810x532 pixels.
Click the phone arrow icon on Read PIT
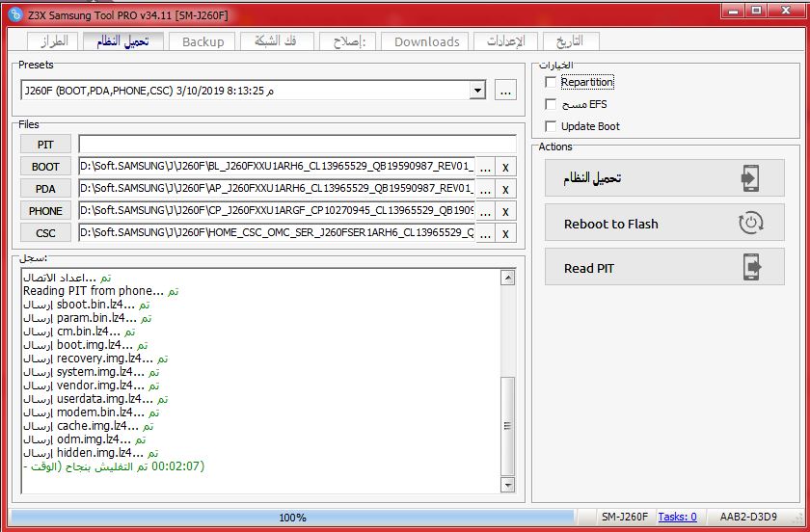click(752, 267)
